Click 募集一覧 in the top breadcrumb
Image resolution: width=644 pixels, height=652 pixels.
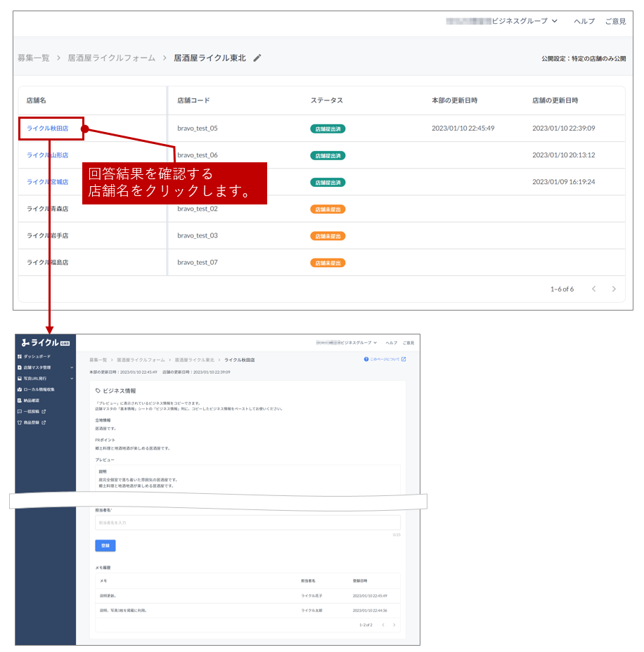(x=34, y=58)
